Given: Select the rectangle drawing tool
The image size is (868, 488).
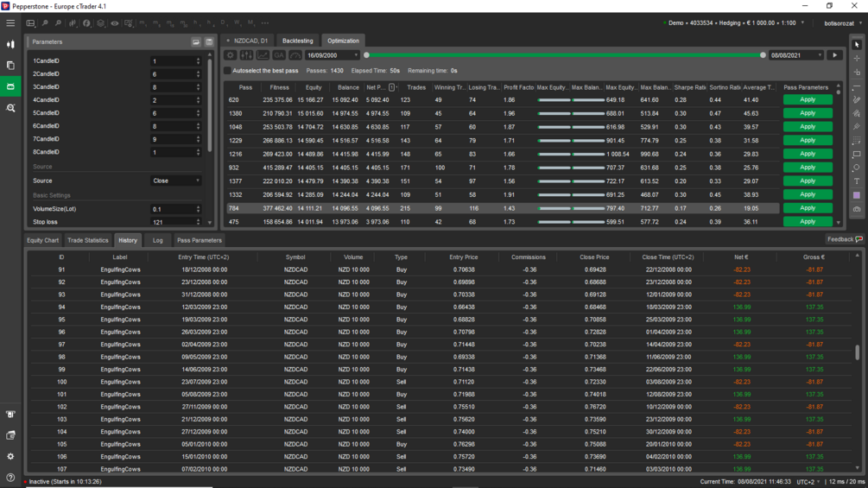Looking at the screenshot, I should (x=857, y=155).
